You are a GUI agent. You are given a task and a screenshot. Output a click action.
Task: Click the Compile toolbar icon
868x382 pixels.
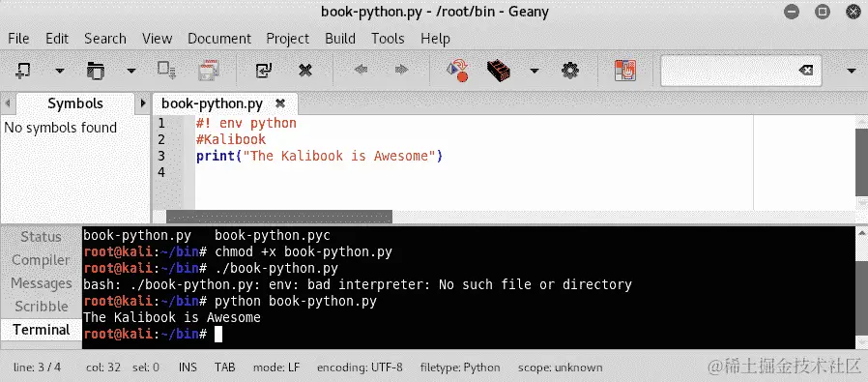point(457,71)
